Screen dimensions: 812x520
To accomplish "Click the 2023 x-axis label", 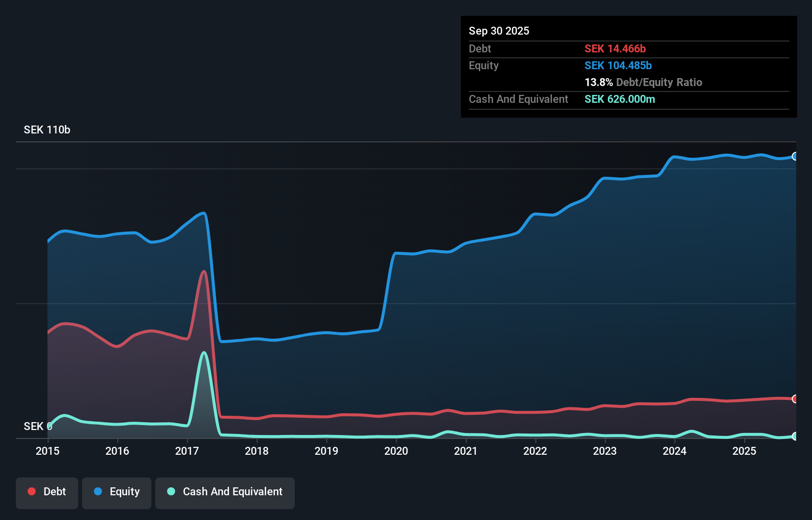I will [x=605, y=451].
